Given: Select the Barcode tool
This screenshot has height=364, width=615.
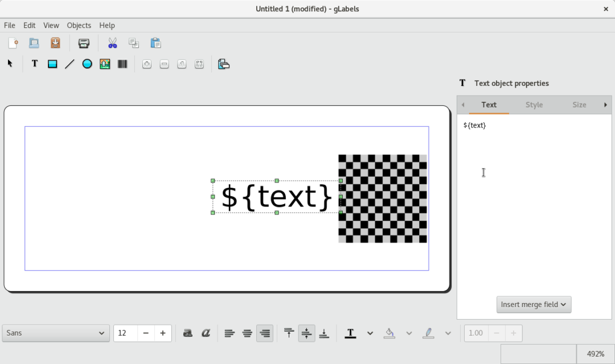Looking at the screenshot, I should coord(122,64).
